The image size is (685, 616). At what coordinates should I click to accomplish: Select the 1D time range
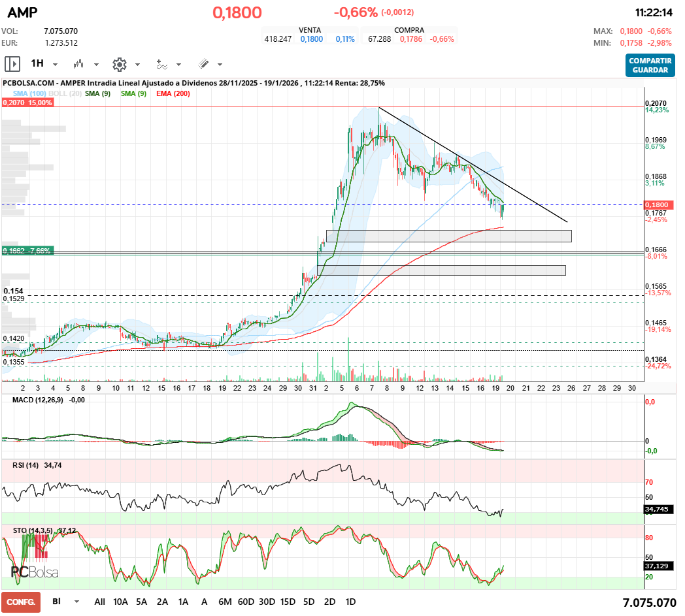point(350,602)
